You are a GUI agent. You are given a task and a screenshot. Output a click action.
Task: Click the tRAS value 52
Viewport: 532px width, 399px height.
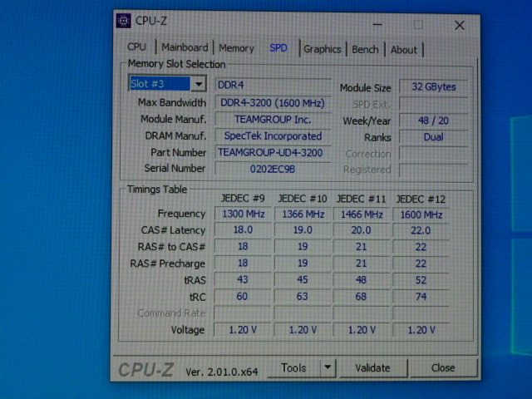coord(421,280)
